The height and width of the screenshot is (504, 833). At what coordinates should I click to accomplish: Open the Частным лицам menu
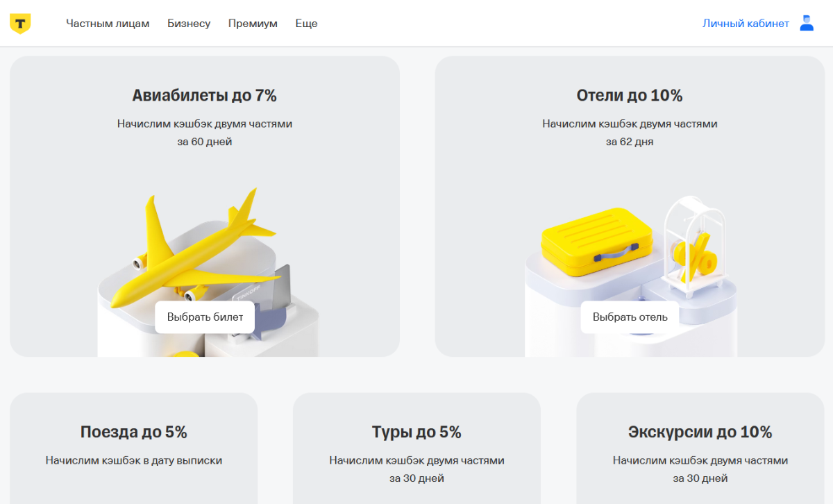click(108, 24)
